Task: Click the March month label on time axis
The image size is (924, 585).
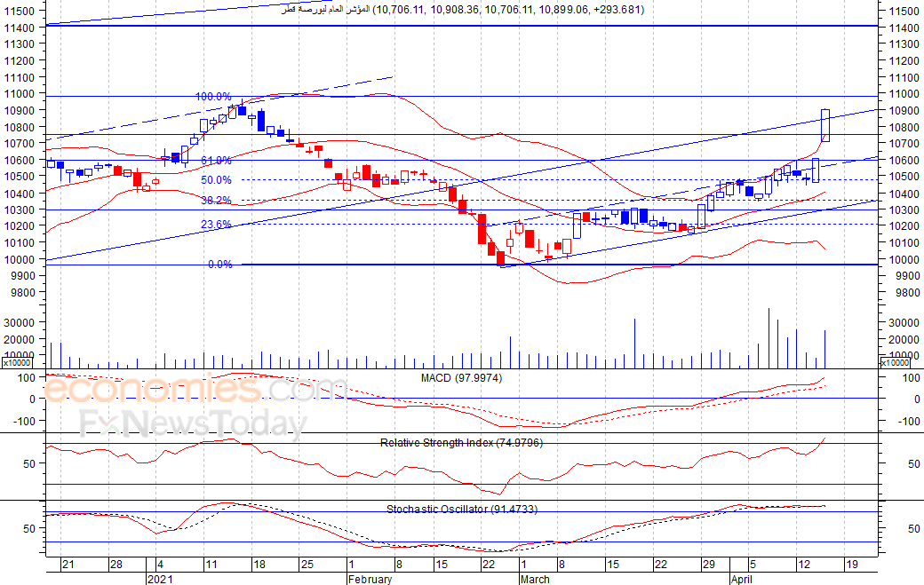Action: point(535,579)
